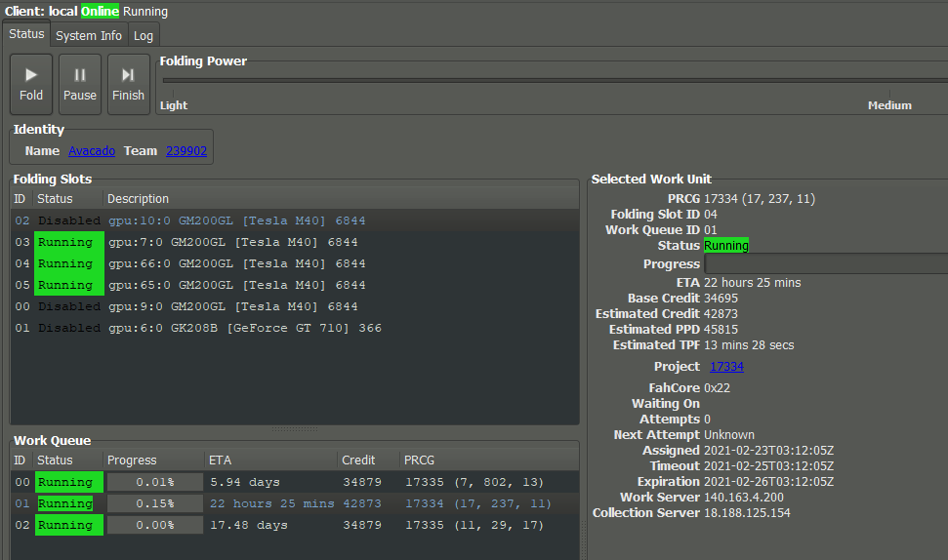Select folding slot 04 gpu:66:0
The width and height of the screenshot is (948, 560).
click(x=295, y=263)
